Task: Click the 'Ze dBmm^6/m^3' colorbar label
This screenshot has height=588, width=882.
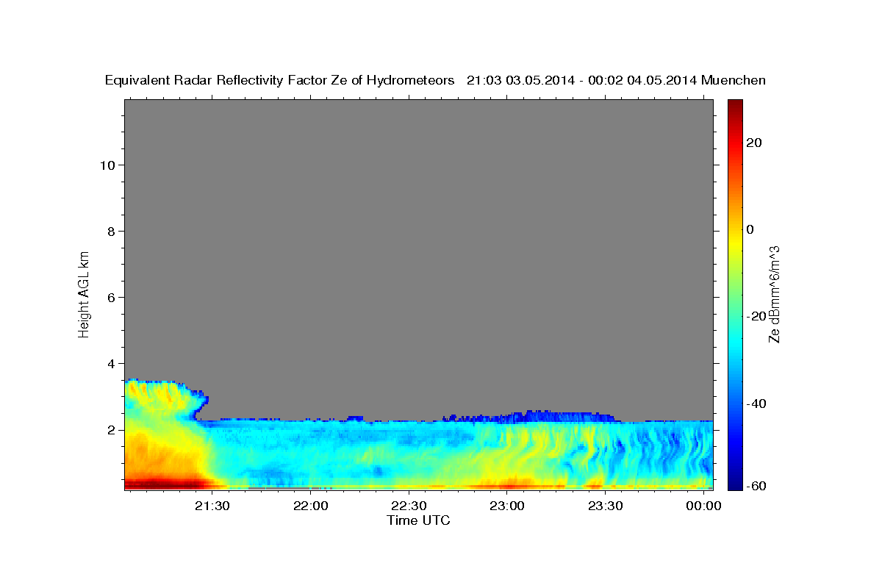Action: click(x=774, y=294)
